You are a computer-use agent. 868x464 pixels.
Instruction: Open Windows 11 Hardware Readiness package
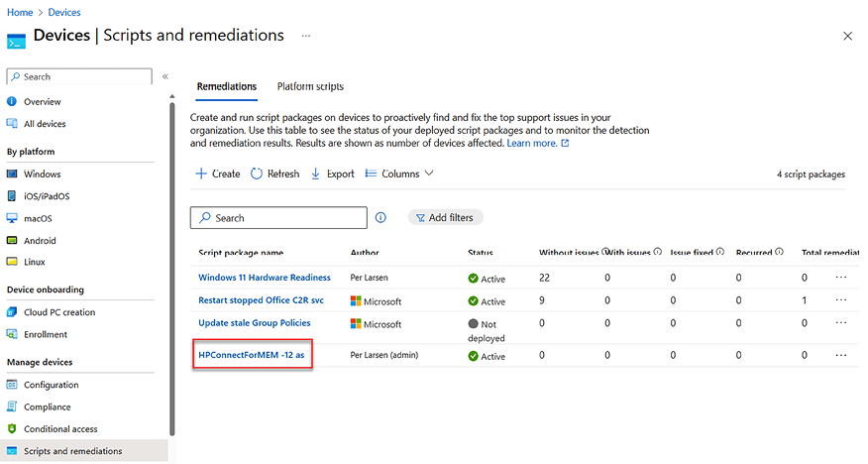pos(264,278)
